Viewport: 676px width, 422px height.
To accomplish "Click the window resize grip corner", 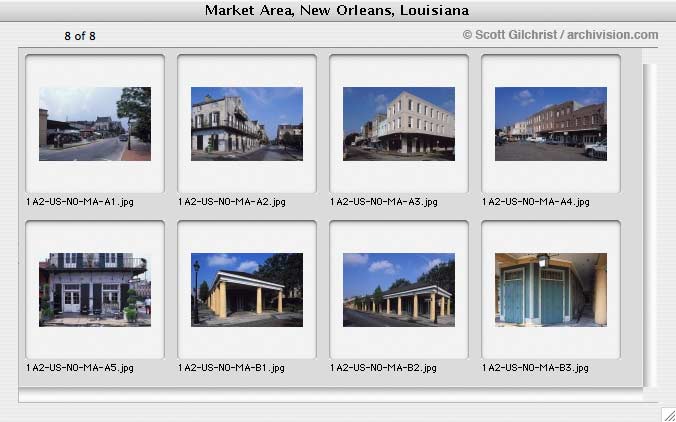I will 669,415.
